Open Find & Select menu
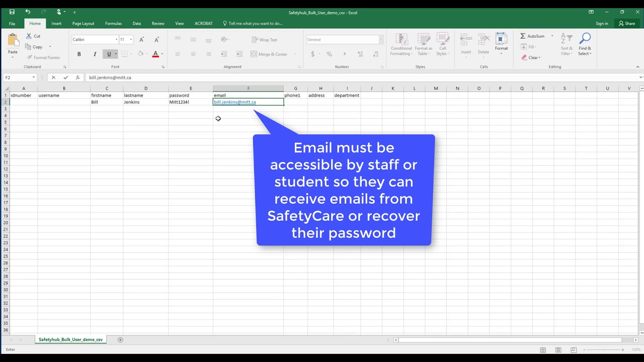 585,45
